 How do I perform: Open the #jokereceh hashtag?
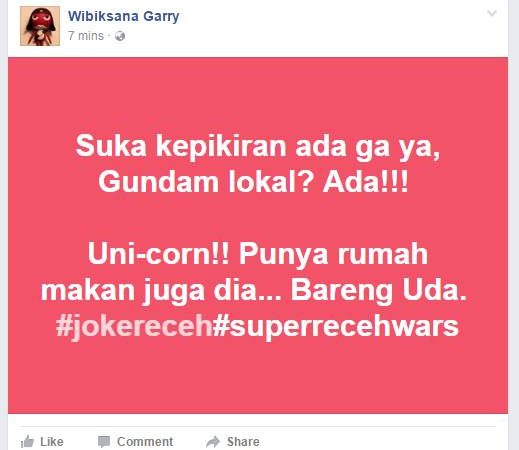[134, 326]
